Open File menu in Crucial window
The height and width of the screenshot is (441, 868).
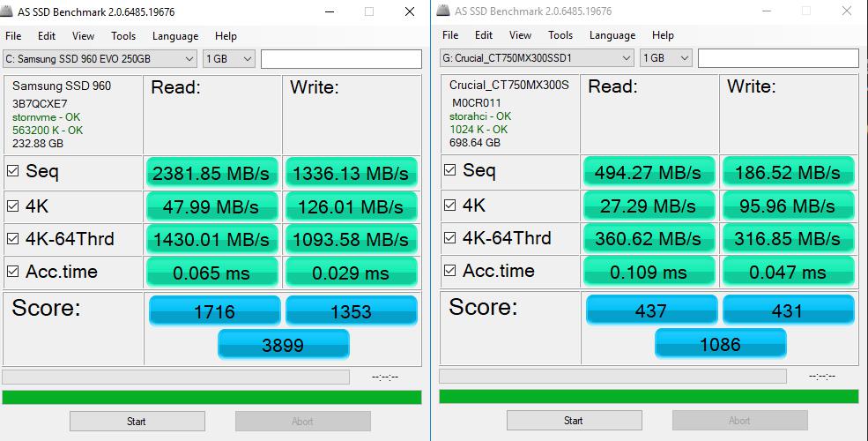[450, 35]
